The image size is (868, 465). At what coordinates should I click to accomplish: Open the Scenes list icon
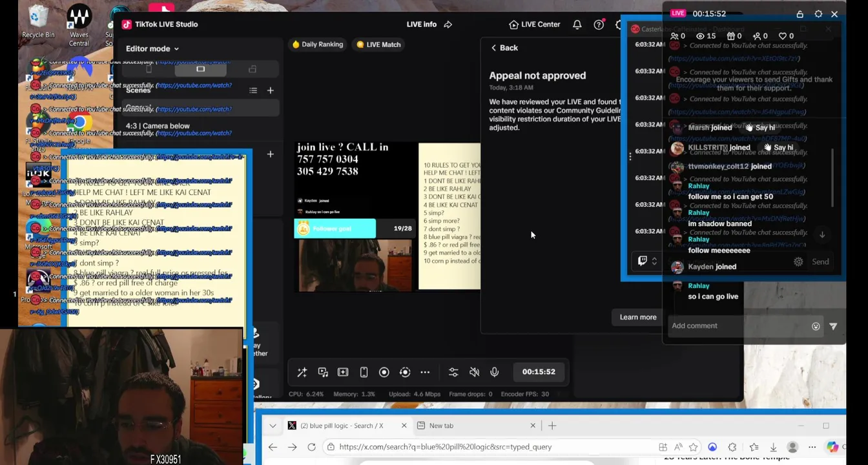[253, 90]
